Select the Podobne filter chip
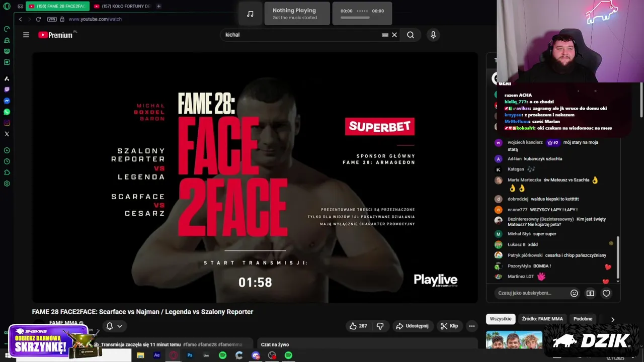 [583, 319]
